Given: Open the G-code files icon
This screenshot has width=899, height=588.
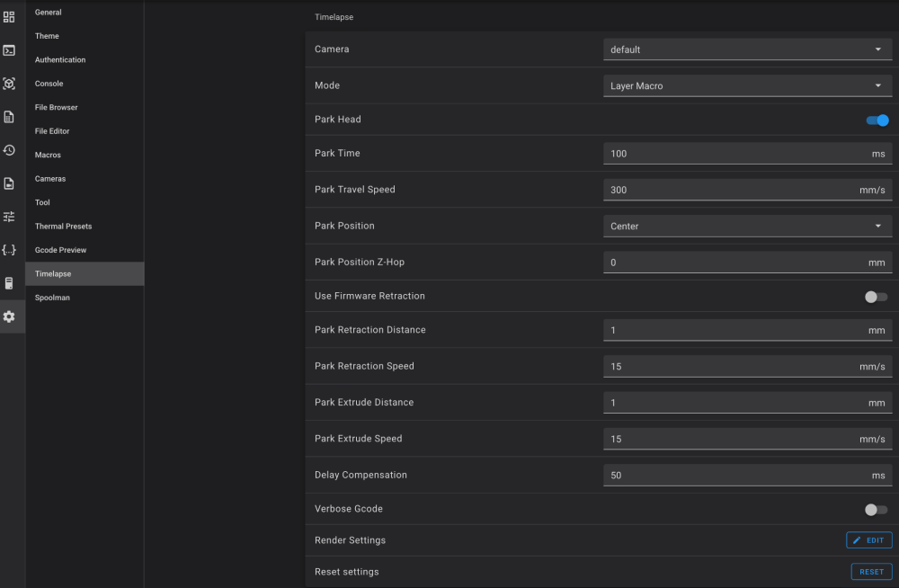Looking at the screenshot, I should point(9,117).
